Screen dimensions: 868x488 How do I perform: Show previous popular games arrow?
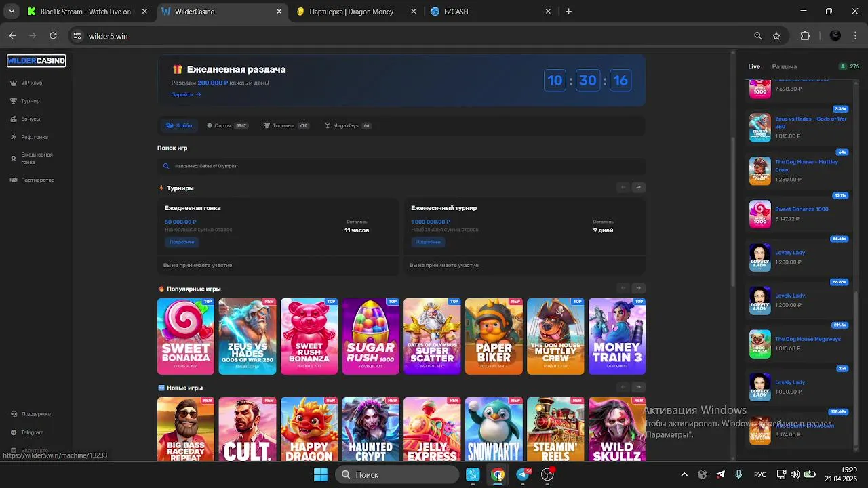623,288
